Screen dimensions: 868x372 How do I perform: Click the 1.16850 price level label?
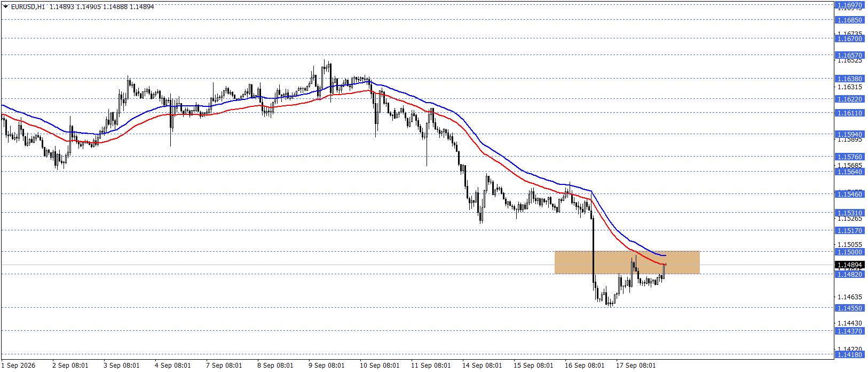[849, 20]
